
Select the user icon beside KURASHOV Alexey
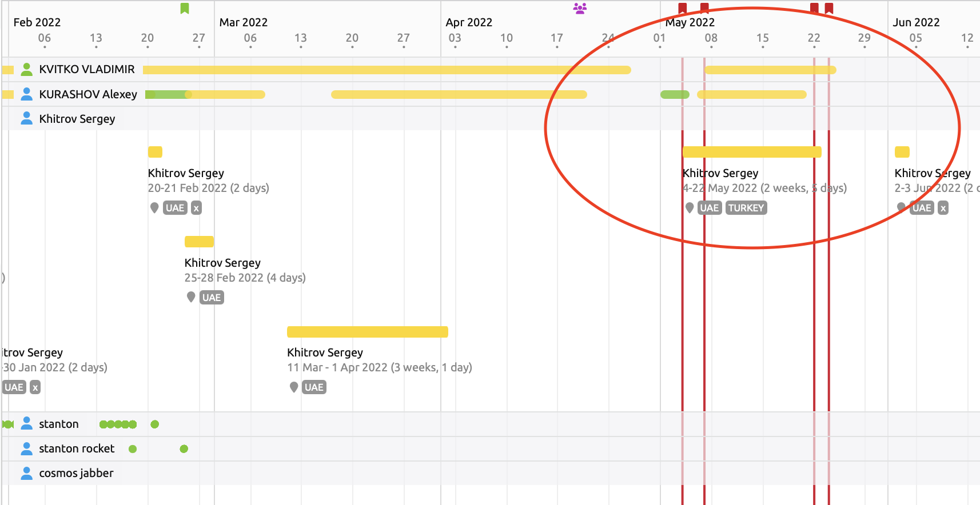click(x=26, y=94)
